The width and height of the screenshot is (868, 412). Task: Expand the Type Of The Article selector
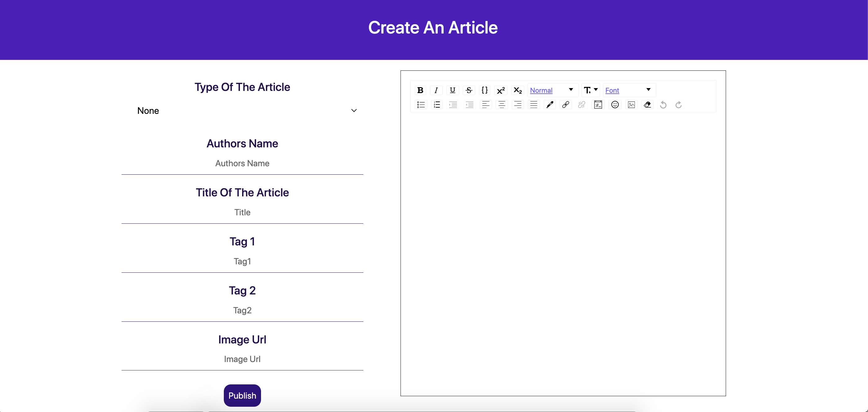[x=242, y=110]
